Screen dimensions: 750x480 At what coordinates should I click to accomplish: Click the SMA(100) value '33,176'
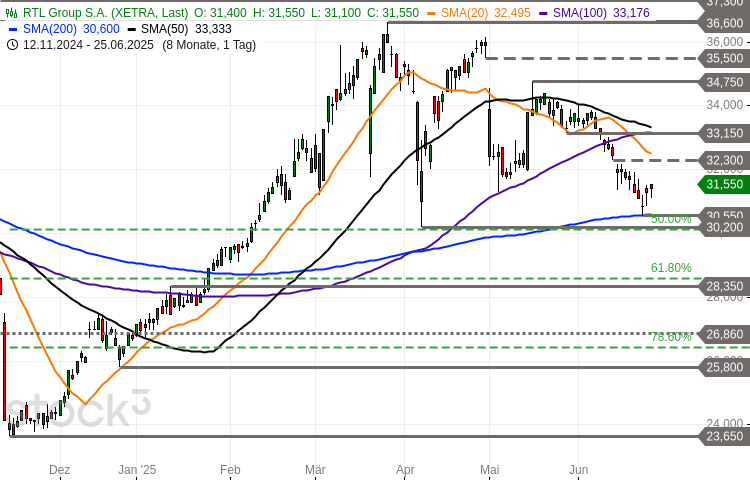tap(631, 13)
